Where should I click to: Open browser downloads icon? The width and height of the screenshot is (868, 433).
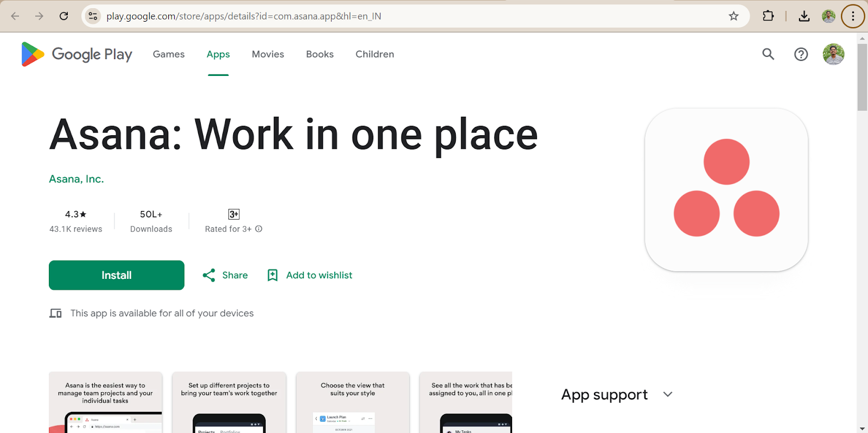[x=804, y=16]
